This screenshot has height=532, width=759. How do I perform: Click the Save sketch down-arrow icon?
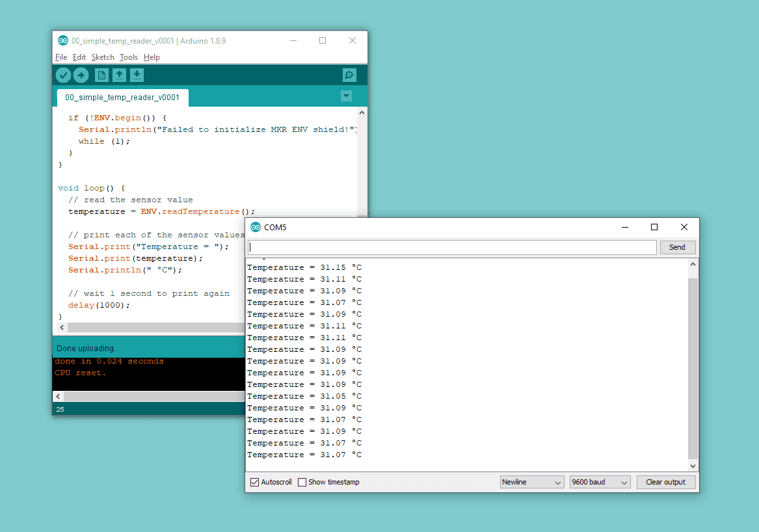pos(137,75)
